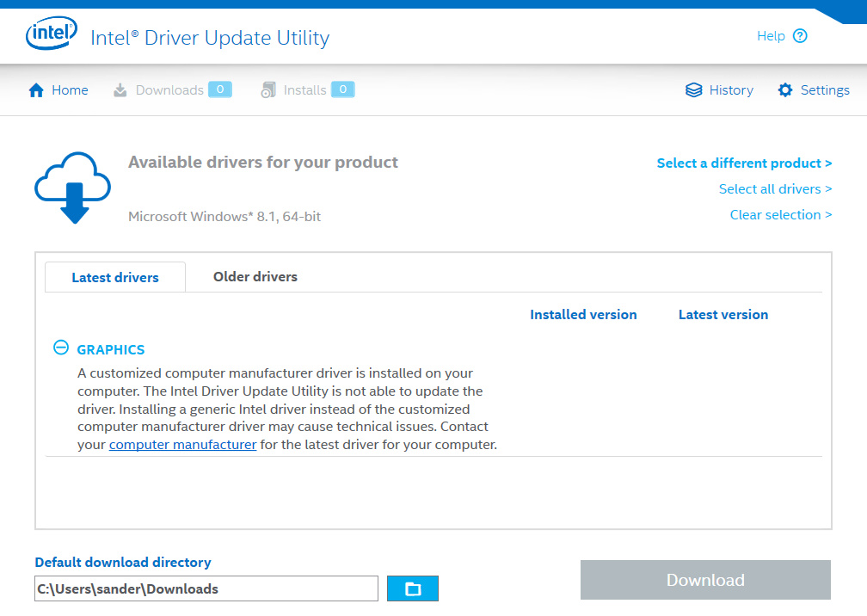Browse for a folder with the folder icon button

click(413, 588)
